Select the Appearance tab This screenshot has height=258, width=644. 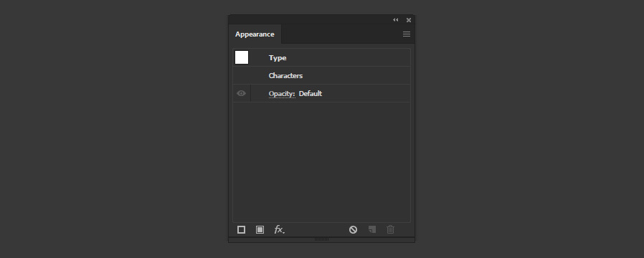(255, 34)
